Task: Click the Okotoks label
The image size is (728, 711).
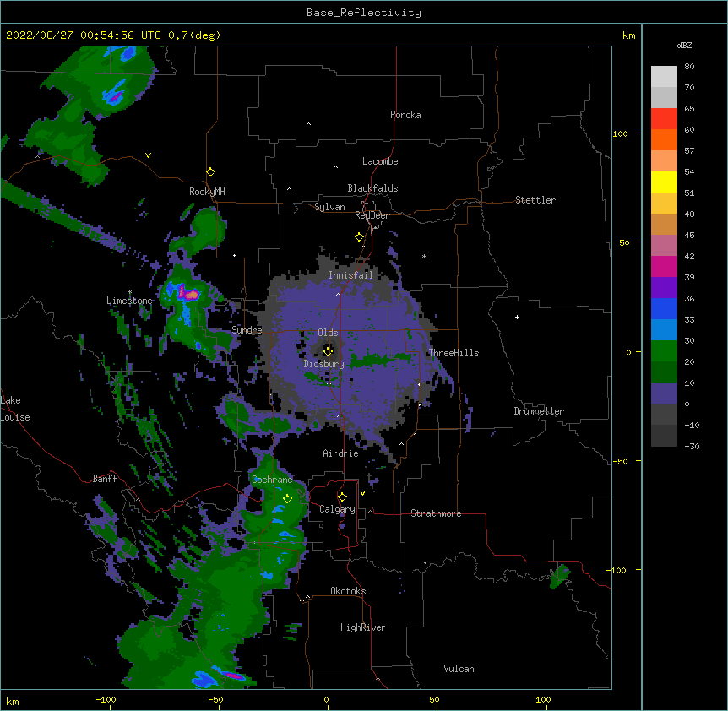Action: click(348, 591)
